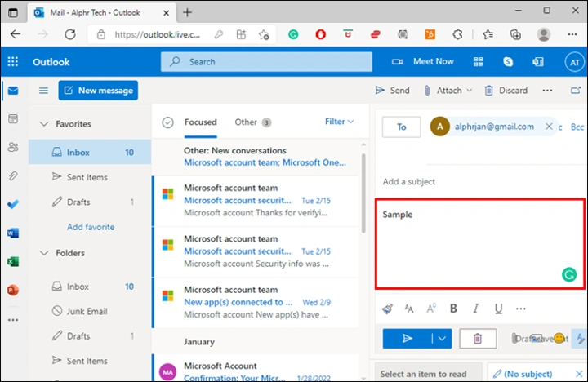Launch Excel from the sidebar
Image resolution: width=588 pixels, height=382 pixels.
pos(13,261)
